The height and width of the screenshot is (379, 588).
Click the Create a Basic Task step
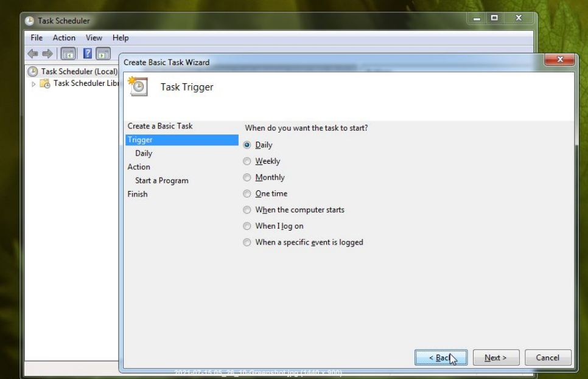159,126
